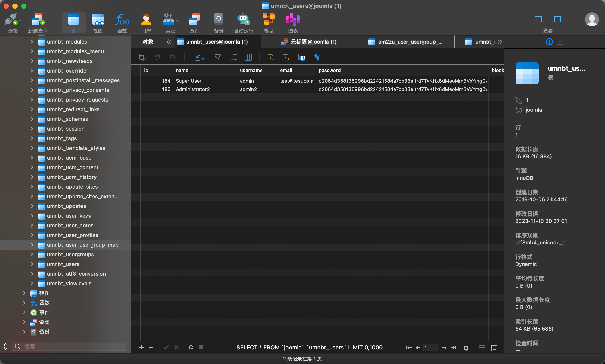605x364 pixels.
Task: Open the 视图 views toolbar icon
Action: tap(98, 23)
